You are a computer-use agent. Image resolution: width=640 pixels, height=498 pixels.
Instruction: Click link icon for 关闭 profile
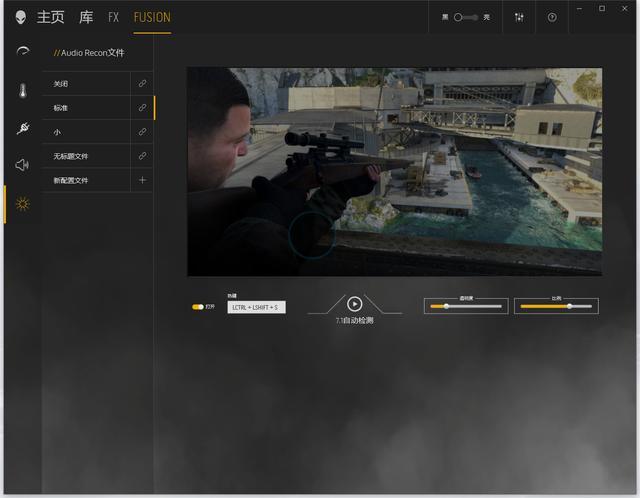coord(142,83)
